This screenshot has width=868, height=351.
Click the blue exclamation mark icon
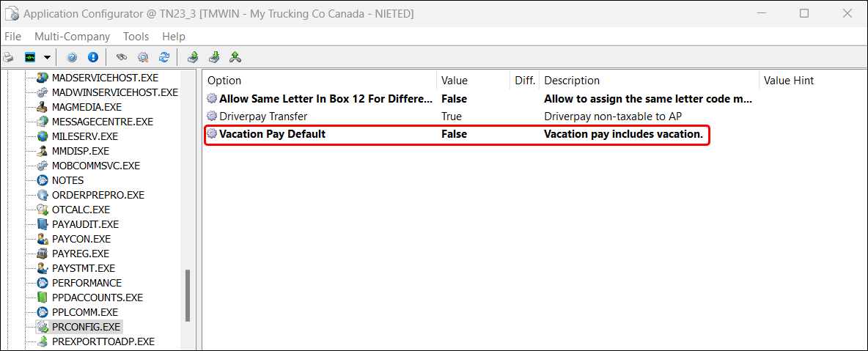click(x=93, y=57)
